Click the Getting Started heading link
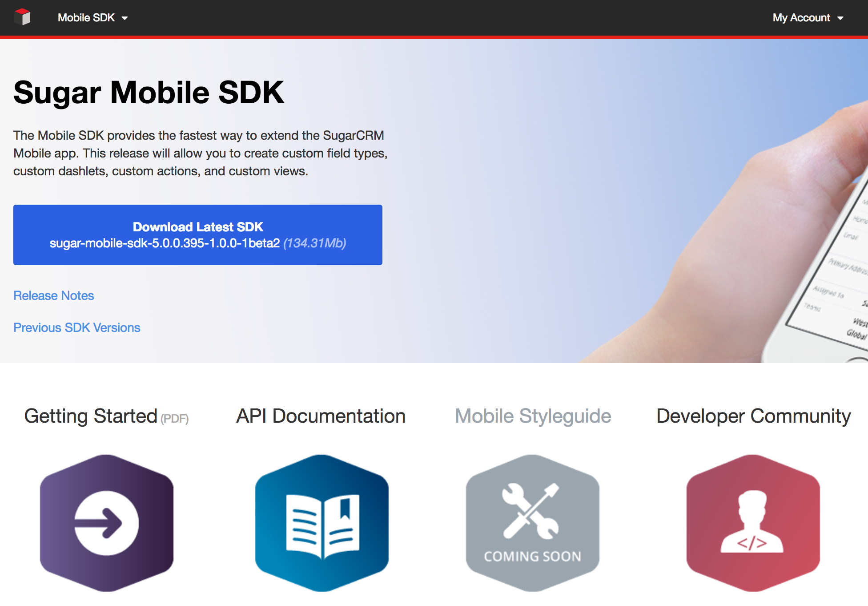The height and width of the screenshot is (606, 868). (91, 416)
